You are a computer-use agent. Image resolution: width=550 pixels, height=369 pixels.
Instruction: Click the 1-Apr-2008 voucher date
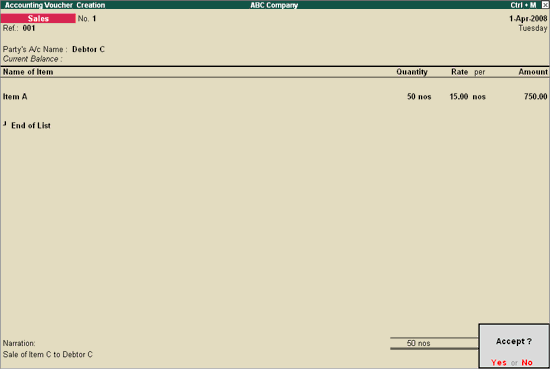528,18
